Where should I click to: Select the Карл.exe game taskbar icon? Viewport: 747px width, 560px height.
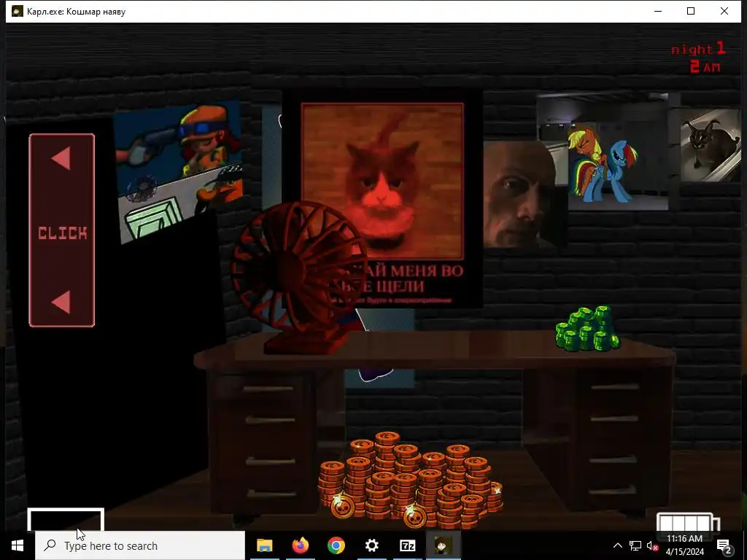point(443,545)
